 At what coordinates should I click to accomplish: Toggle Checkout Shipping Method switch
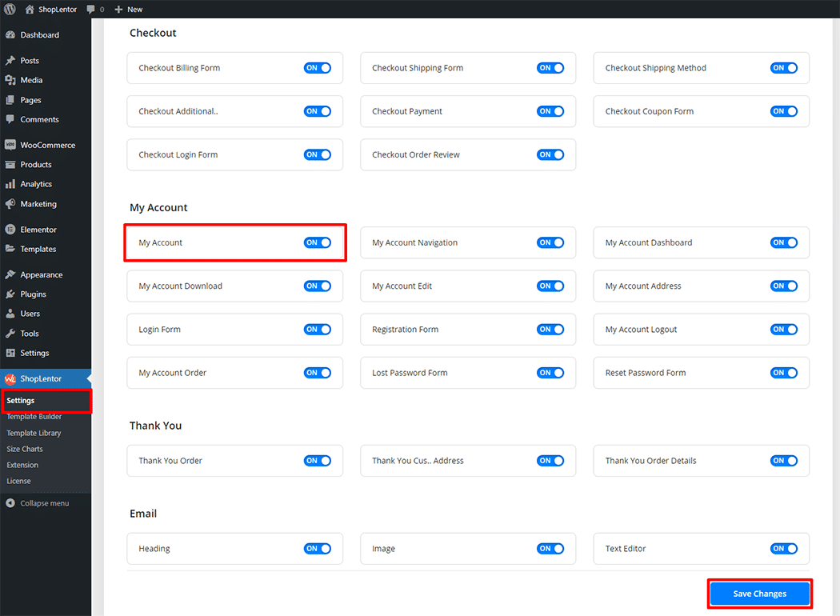[784, 68]
